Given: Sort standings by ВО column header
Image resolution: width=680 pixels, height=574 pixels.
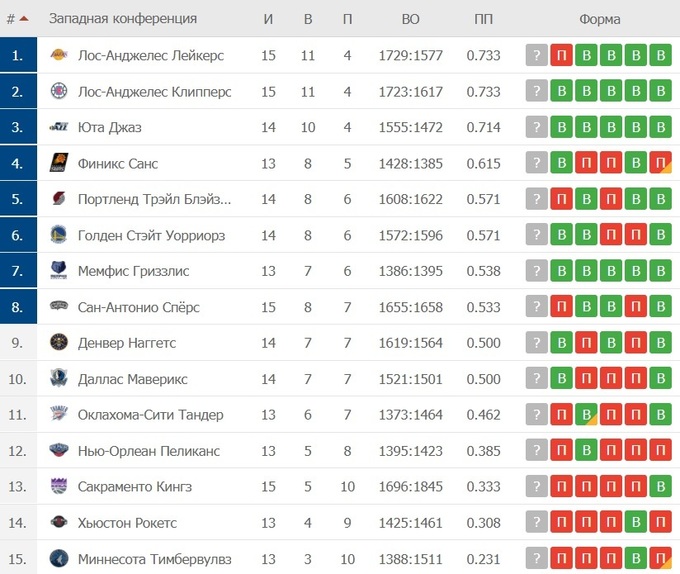Looking at the screenshot, I should point(410,19).
